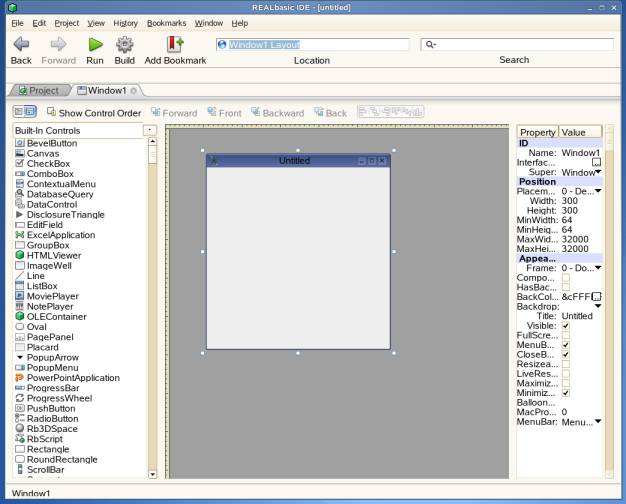Enable the Maximiz... property checkbox
Screen dimensions: 626x504
click(566, 383)
